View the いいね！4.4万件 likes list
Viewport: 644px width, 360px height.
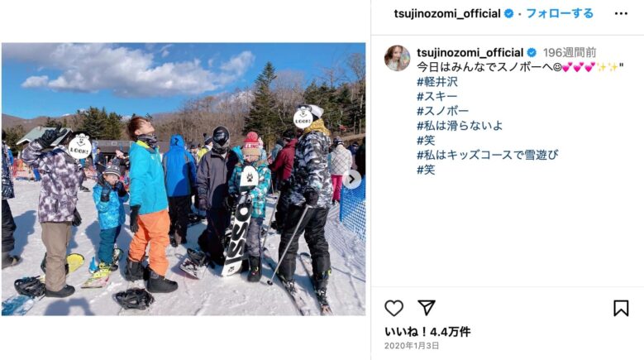pyautogui.click(x=427, y=332)
